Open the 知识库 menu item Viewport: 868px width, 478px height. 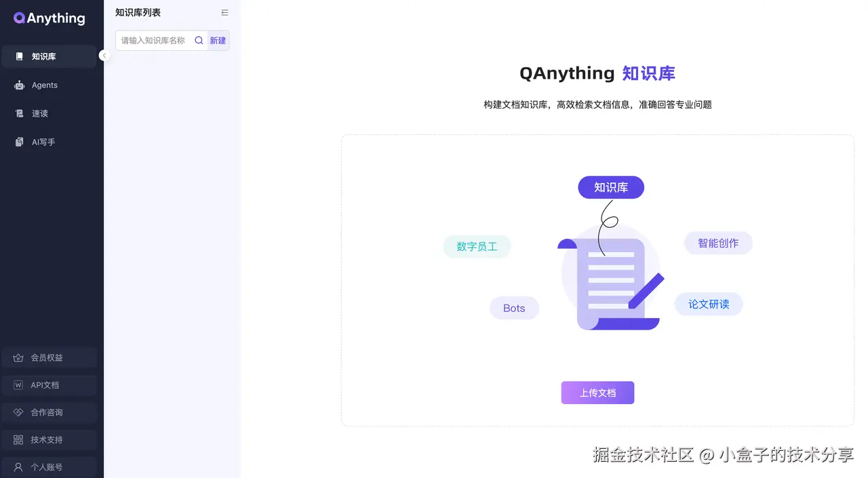(x=49, y=56)
